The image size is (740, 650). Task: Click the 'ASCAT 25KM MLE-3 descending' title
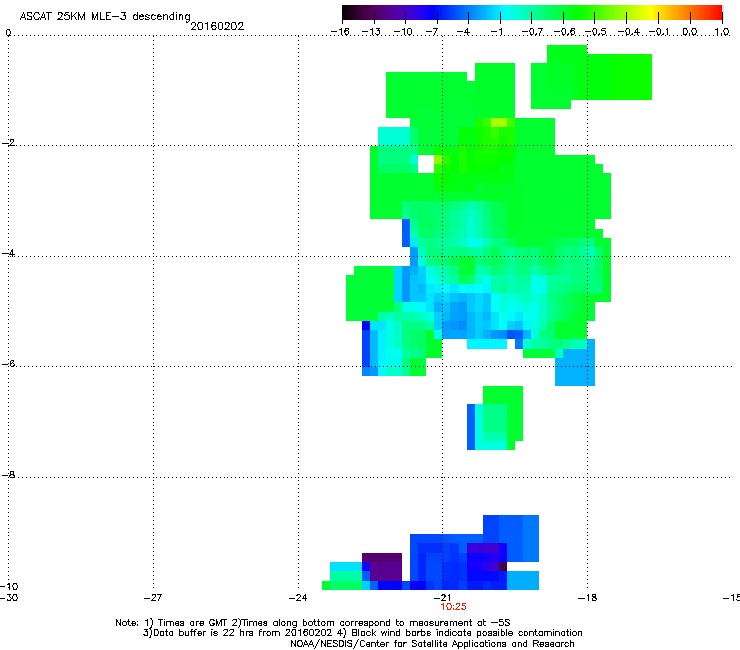point(105,16)
